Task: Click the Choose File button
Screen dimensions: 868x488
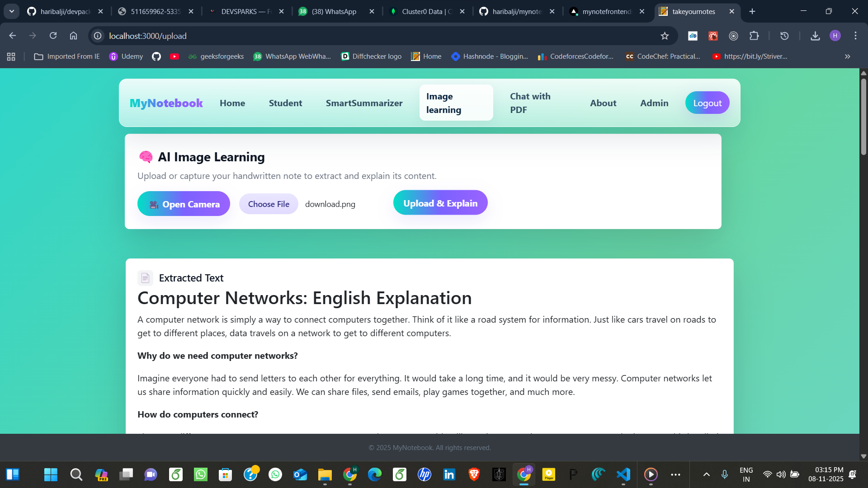Action: pos(269,204)
